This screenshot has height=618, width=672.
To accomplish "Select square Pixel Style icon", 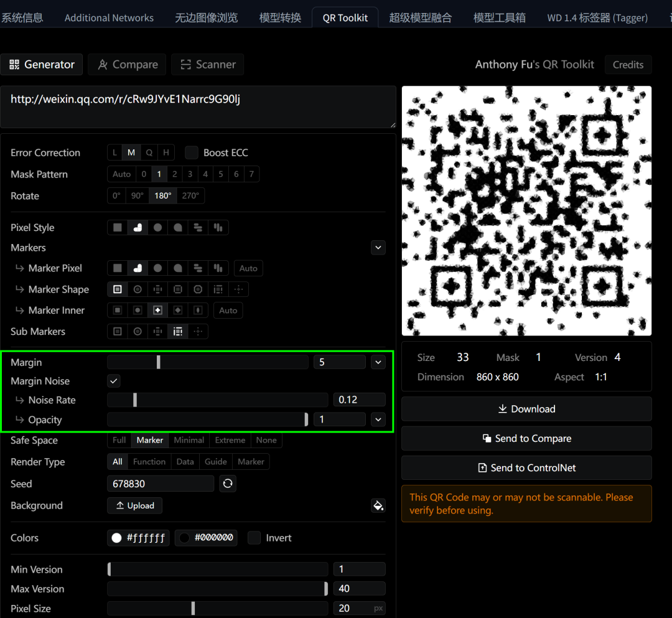I will tap(117, 228).
